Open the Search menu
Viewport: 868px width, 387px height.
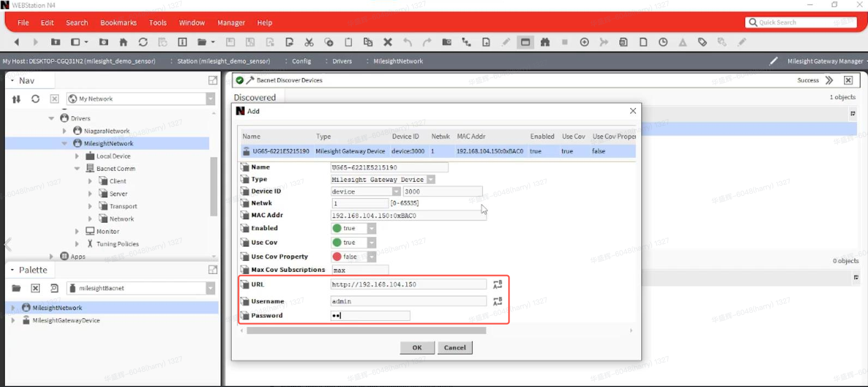click(x=77, y=23)
